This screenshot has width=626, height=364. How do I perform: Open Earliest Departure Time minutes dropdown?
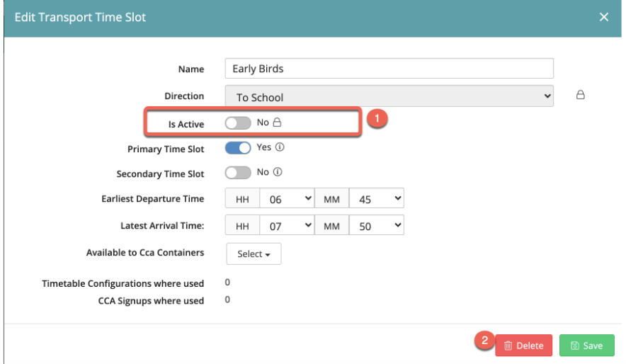pos(377,200)
